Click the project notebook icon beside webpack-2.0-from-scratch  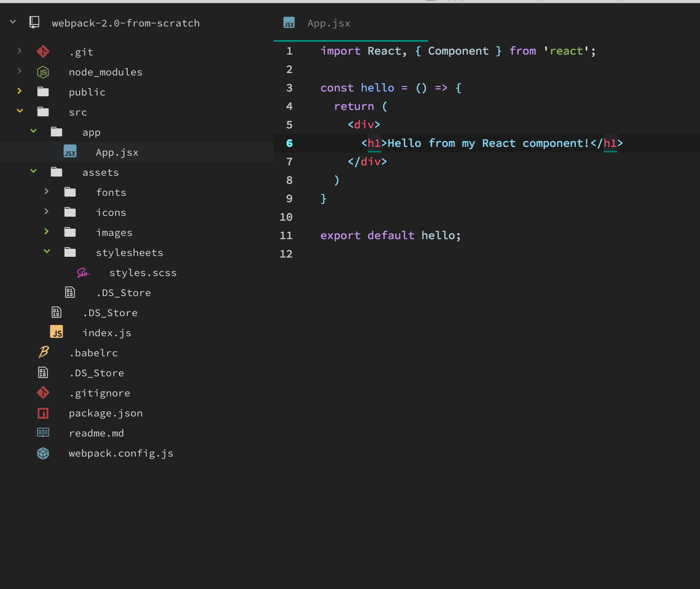point(34,22)
